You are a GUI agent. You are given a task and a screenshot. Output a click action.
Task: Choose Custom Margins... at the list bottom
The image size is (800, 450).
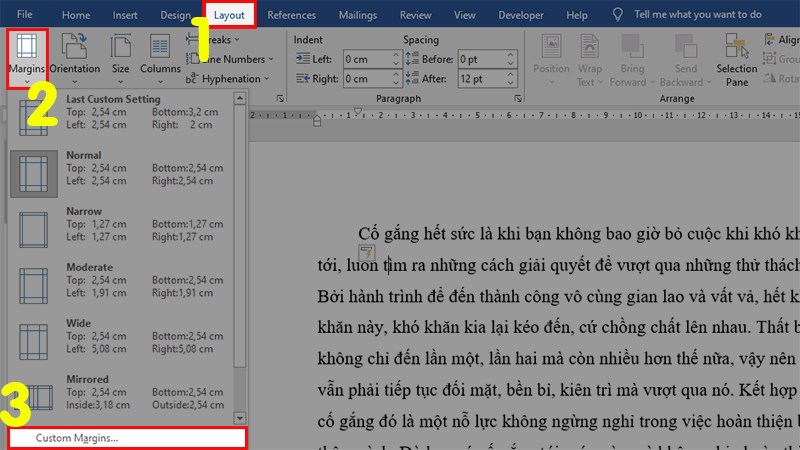127,438
